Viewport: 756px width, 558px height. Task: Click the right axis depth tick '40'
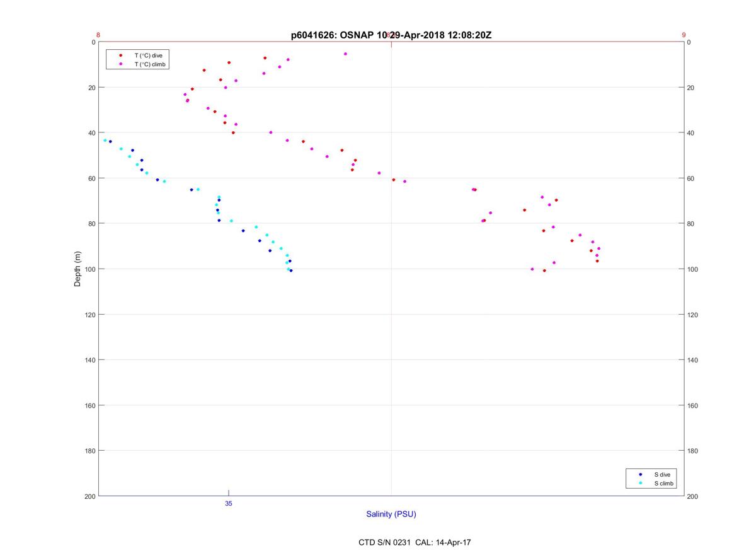[690, 133]
